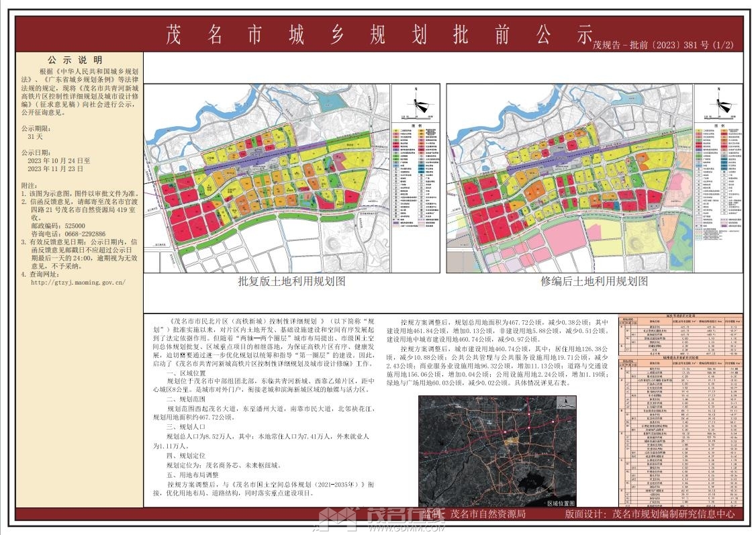
Task: Click the WWW.GDMM.COM watermark link
Action: tap(406, 527)
